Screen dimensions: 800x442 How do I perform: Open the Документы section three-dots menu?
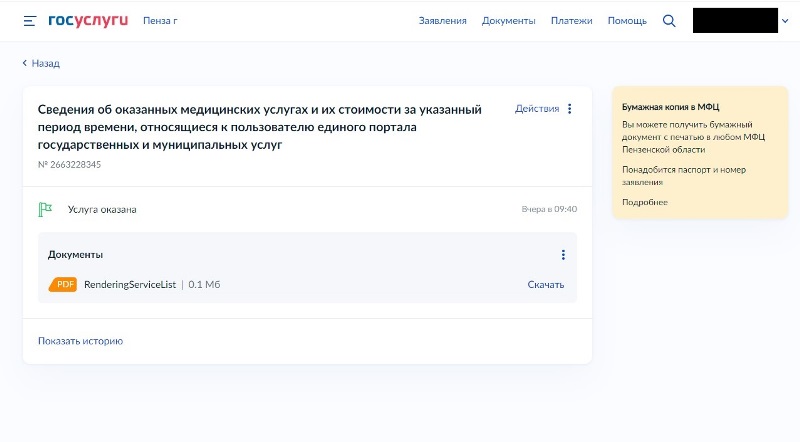point(563,255)
